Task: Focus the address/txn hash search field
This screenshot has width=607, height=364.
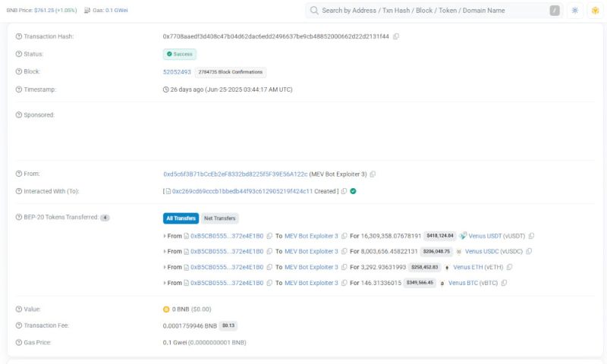Action: [x=433, y=11]
